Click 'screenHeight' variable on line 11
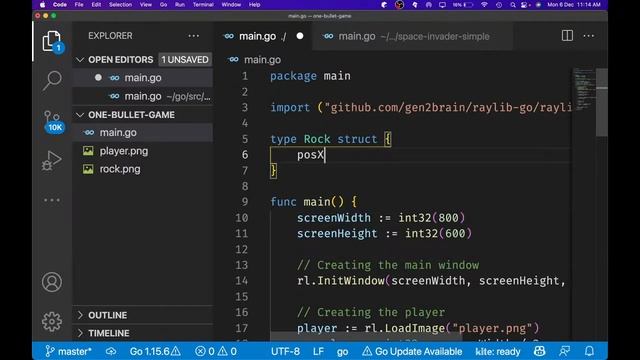Image resolution: width=640 pixels, height=360 pixels. (337, 233)
